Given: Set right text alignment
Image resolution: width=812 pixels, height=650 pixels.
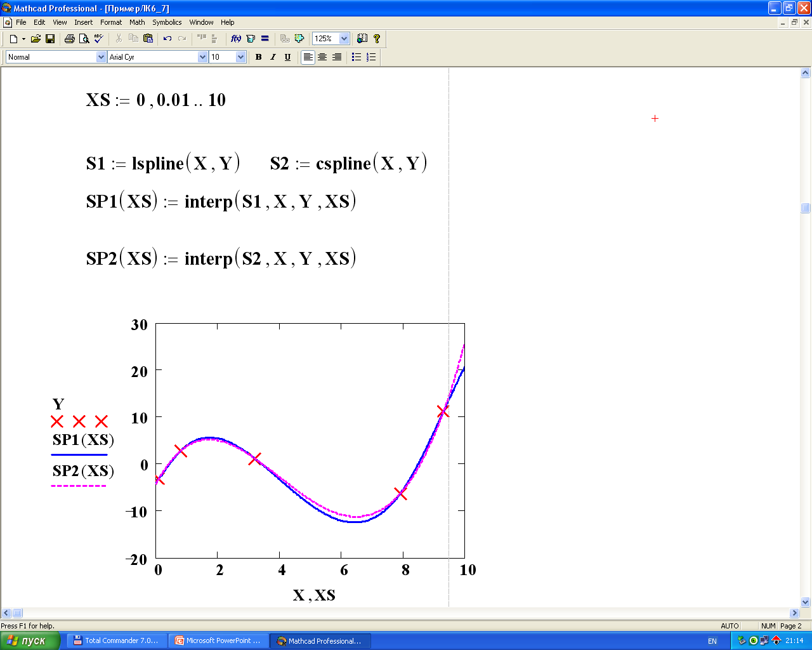Looking at the screenshot, I should pyautogui.click(x=337, y=57).
